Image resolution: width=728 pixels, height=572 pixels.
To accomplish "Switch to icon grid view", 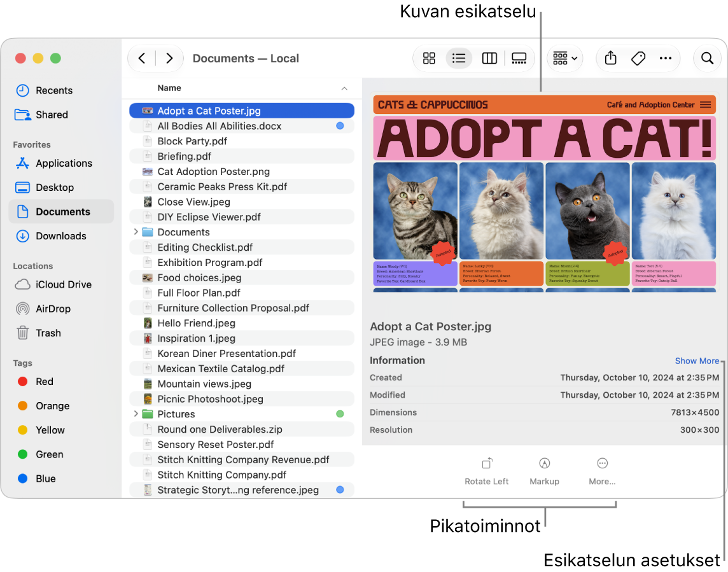I will [x=429, y=58].
